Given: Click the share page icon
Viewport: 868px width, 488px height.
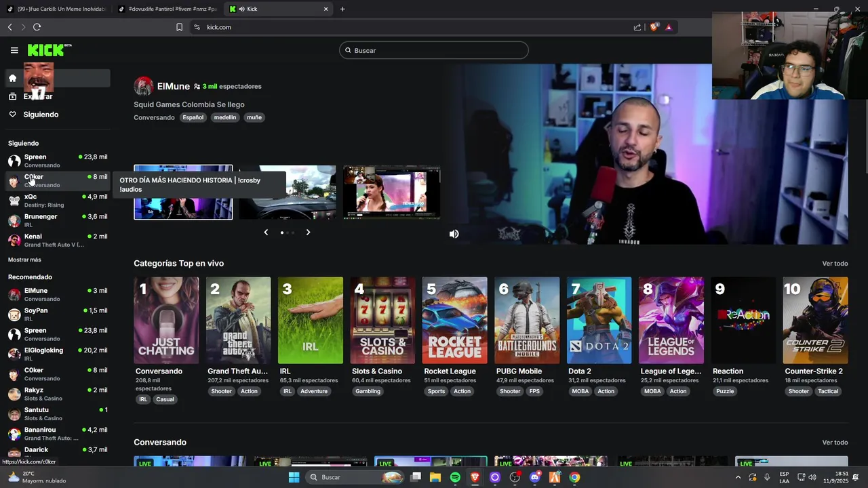Looking at the screenshot, I should point(637,27).
